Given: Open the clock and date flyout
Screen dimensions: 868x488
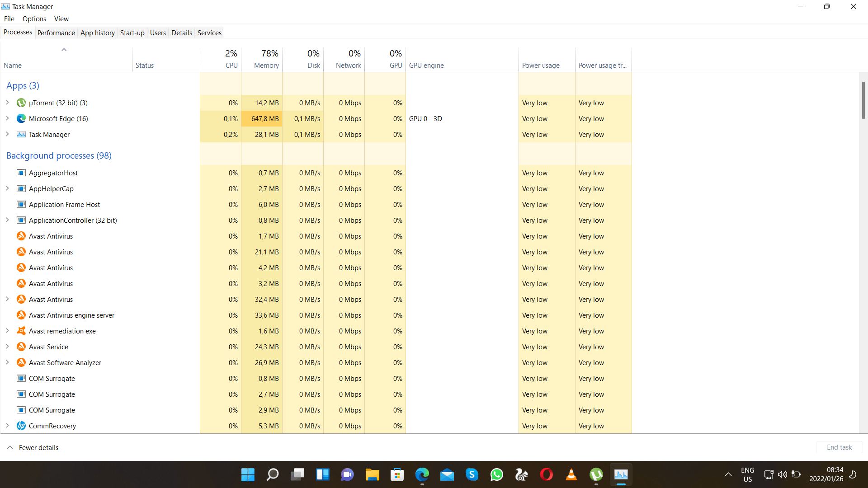Looking at the screenshot, I should (826, 474).
